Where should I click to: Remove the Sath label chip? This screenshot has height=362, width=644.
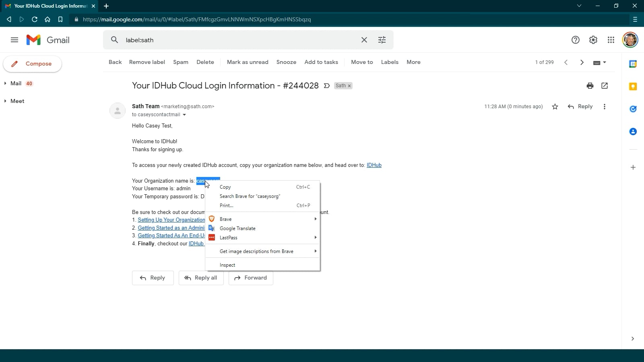pyautogui.click(x=349, y=86)
